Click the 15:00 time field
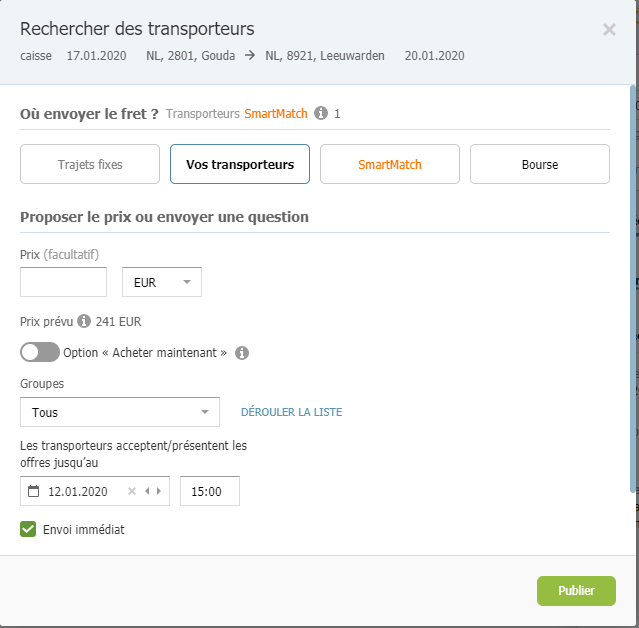The height and width of the screenshot is (628, 639). 210,491
